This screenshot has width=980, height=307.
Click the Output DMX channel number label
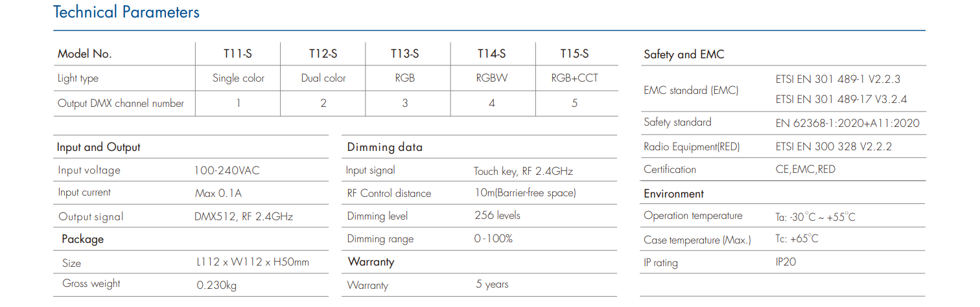point(121,103)
